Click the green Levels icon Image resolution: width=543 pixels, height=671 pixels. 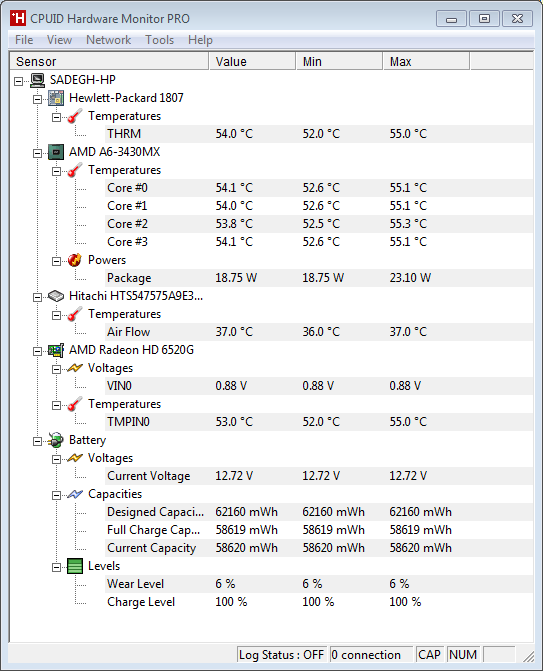(75, 566)
